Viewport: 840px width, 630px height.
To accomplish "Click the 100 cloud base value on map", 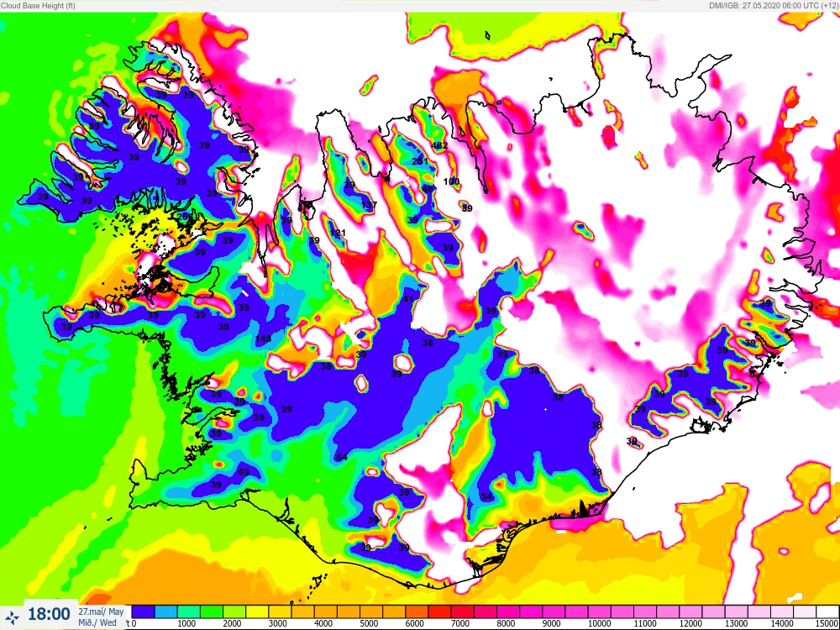I will (x=452, y=181).
